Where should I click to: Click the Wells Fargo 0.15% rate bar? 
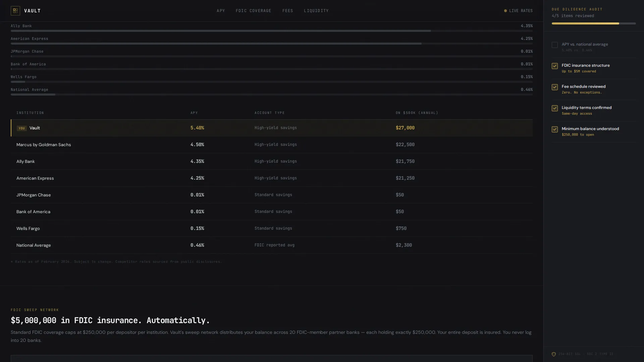coord(272,82)
